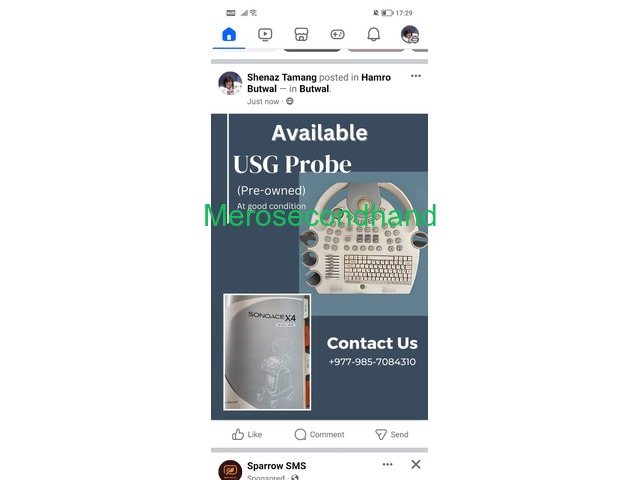This screenshot has height=480, width=640.
Task: Open the notifications bell
Action: pos(373,34)
